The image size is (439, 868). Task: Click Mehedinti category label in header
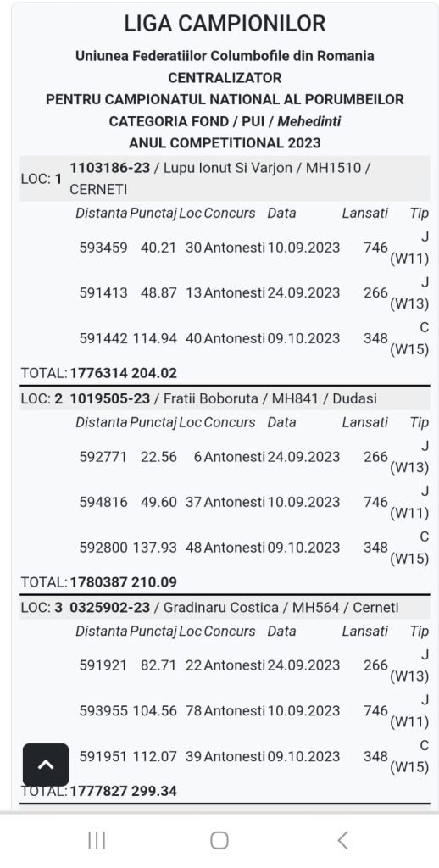[x=308, y=121]
